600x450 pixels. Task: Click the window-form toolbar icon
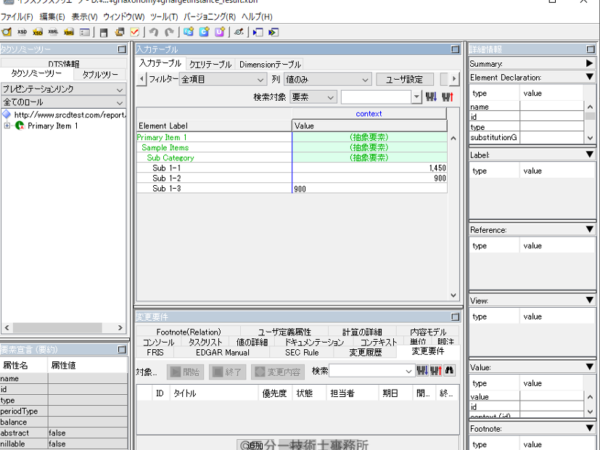click(85, 32)
